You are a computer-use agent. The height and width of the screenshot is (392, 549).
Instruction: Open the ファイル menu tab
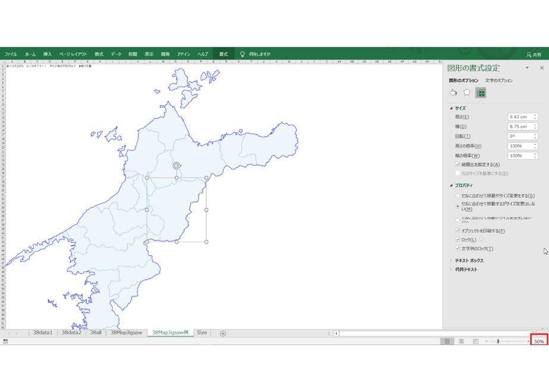click(11, 54)
